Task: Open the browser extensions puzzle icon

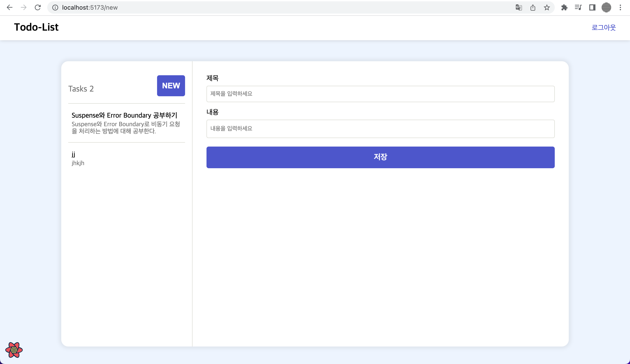Action: click(x=564, y=7)
